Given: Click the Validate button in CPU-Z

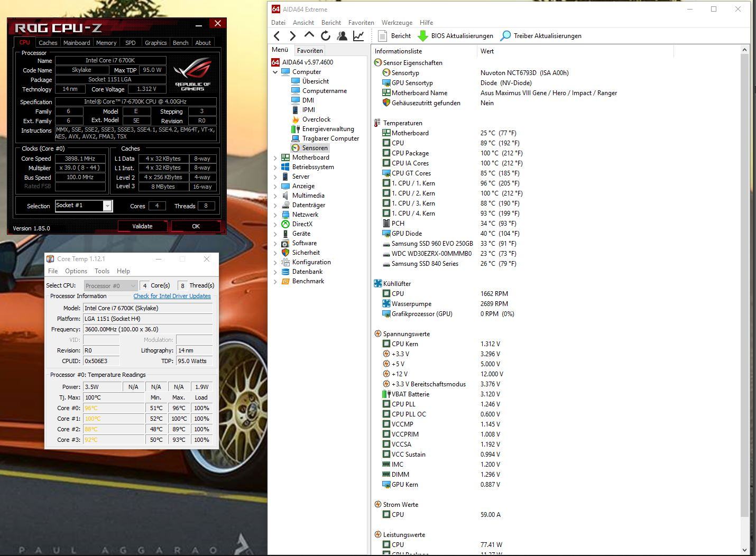Looking at the screenshot, I should (142, 226).
